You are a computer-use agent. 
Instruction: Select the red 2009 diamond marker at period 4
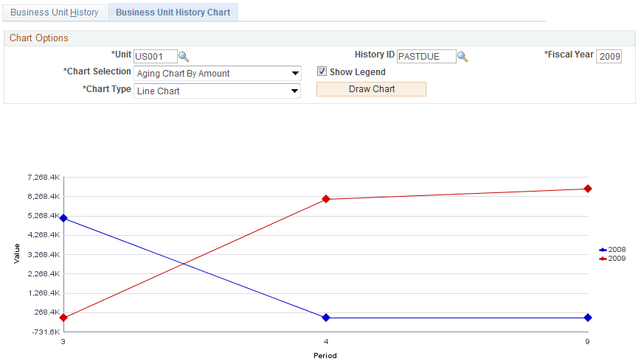326,199
